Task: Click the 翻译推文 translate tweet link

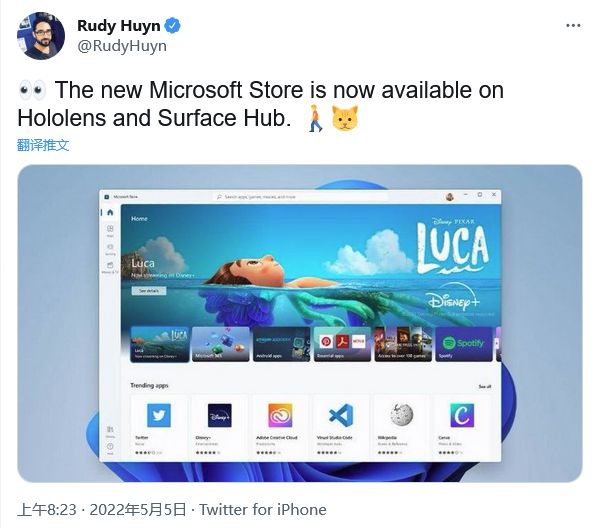Action: [43, 145]
